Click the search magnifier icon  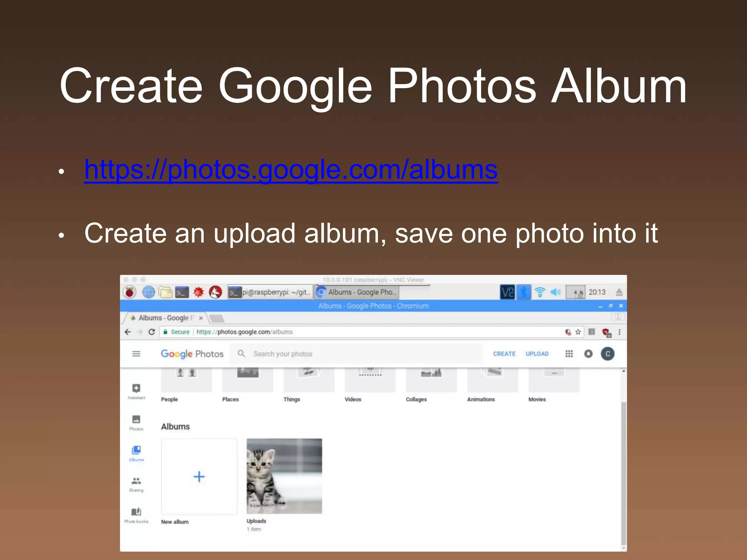tap(241, 353)
